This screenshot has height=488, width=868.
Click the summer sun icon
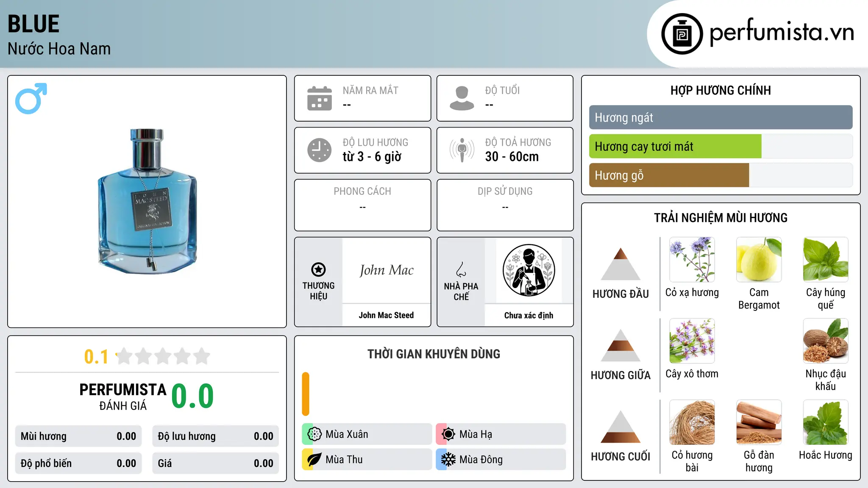[x=448, y=434]
